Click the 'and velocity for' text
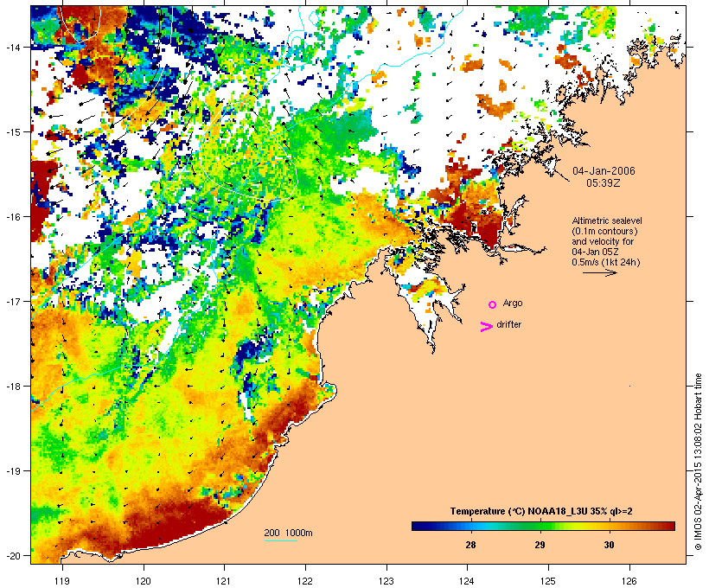 click(x=603, y=241)
